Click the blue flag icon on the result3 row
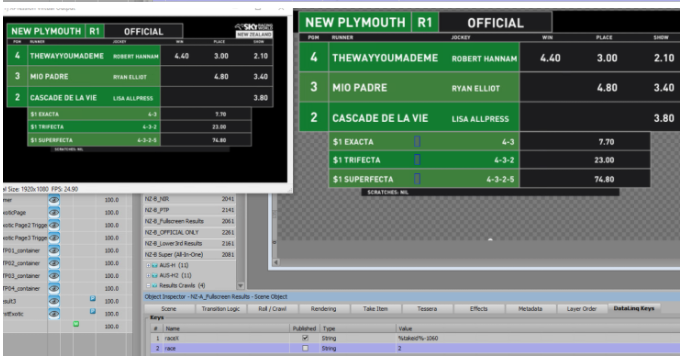This screenshot has height=360, width=684. point(92,299)
